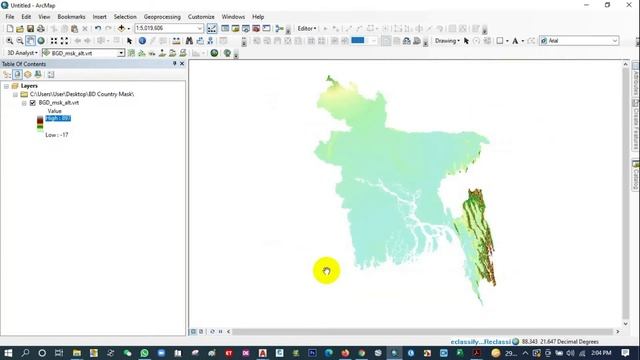Image resolution: width=640 pixels, height=360 pixels.
Task: Open the Windows menu
Action: click(x=233, y=17)
